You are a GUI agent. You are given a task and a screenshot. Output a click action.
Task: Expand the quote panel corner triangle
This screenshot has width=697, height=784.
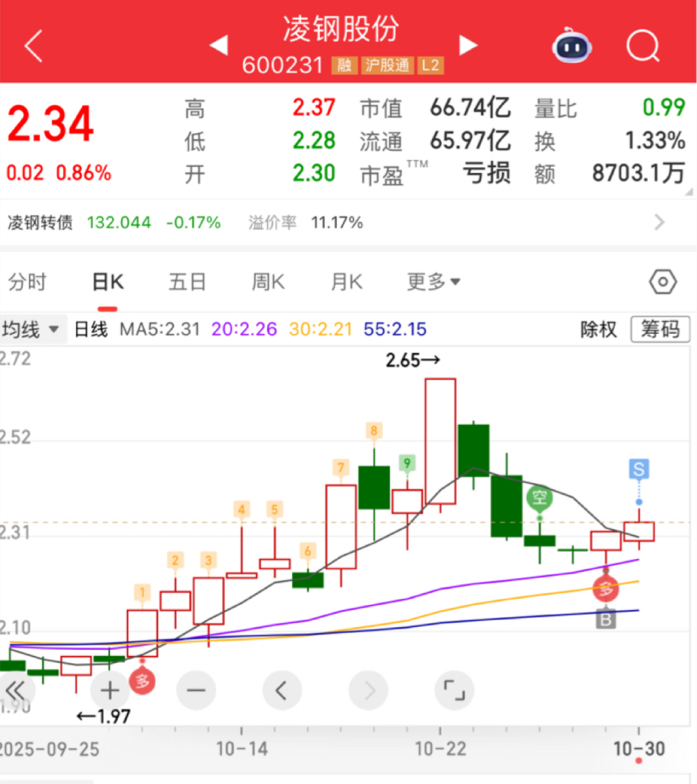pyautogui.click(x=689, y=191)
